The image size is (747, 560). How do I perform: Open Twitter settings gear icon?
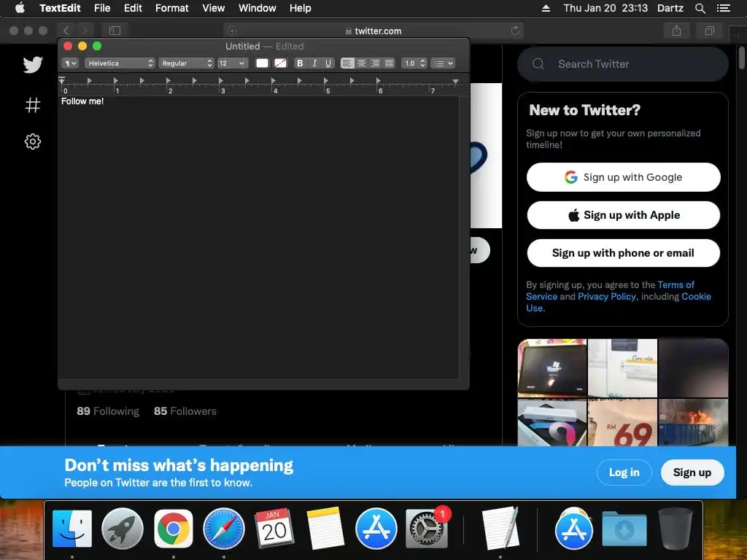pos(33,141)
